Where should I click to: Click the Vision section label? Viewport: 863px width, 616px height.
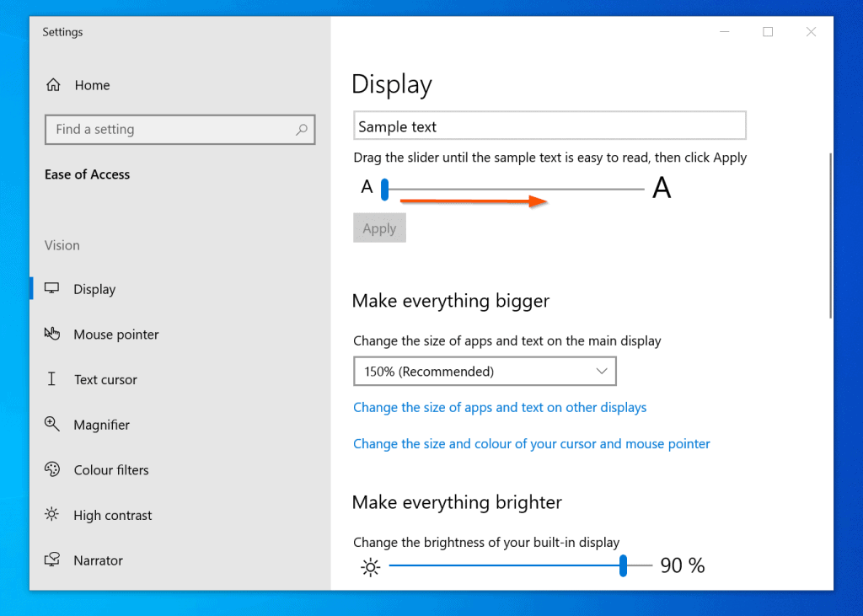[62, 245]
